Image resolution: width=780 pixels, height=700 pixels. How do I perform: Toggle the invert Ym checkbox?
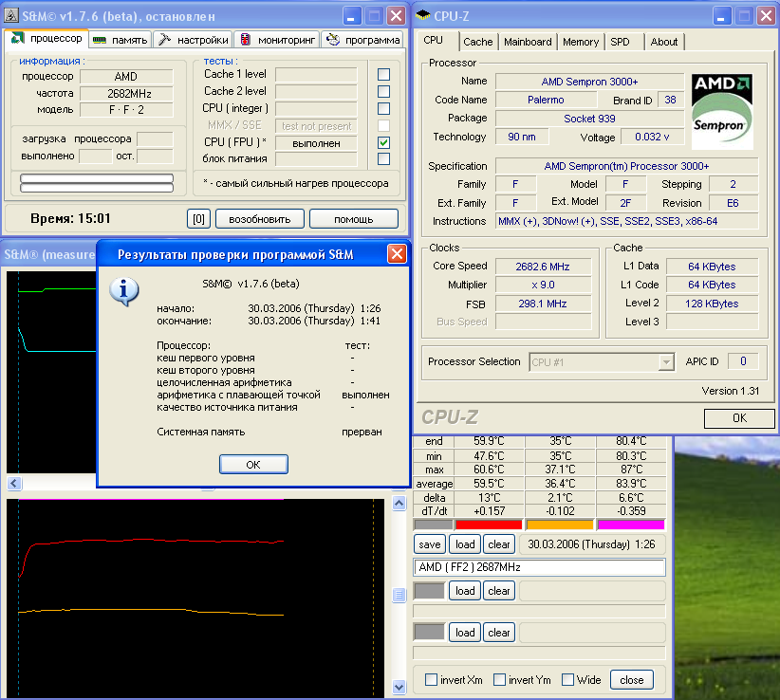(x=499, y=679)
